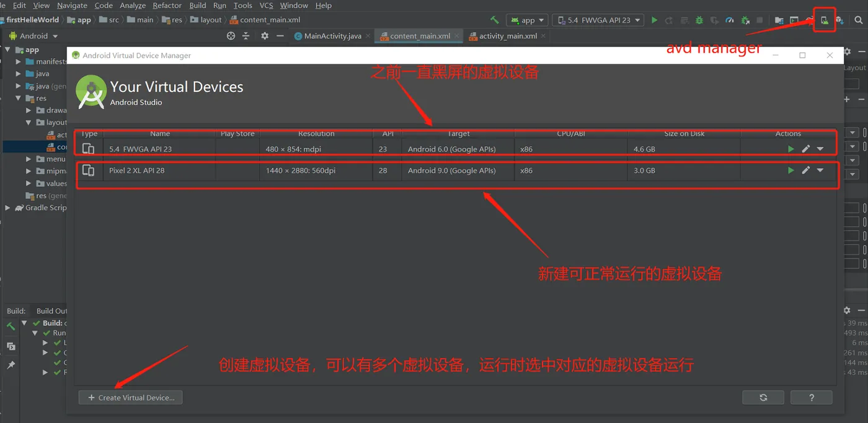Click Attach Debugger to Android Process icon

point(745,20)
